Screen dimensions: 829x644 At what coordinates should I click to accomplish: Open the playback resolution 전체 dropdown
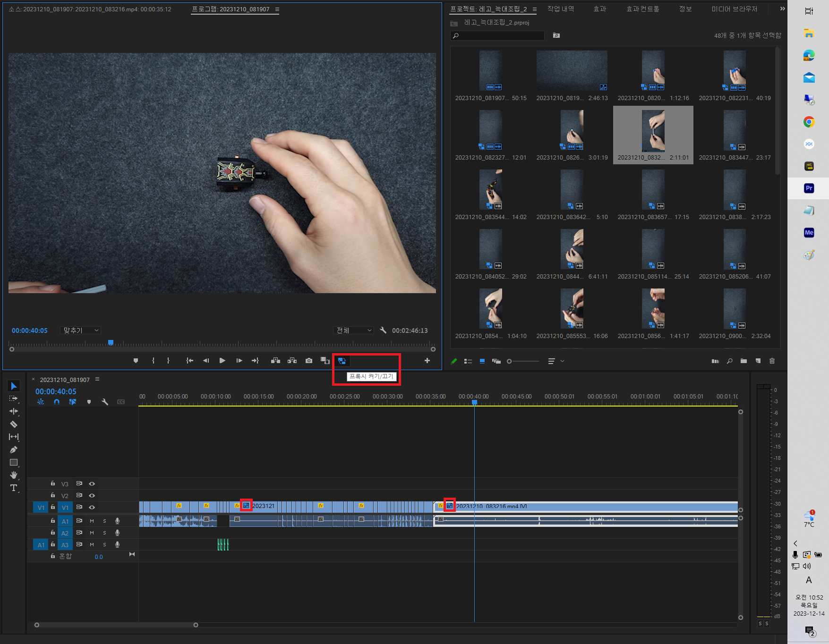(x=354, y=330)
